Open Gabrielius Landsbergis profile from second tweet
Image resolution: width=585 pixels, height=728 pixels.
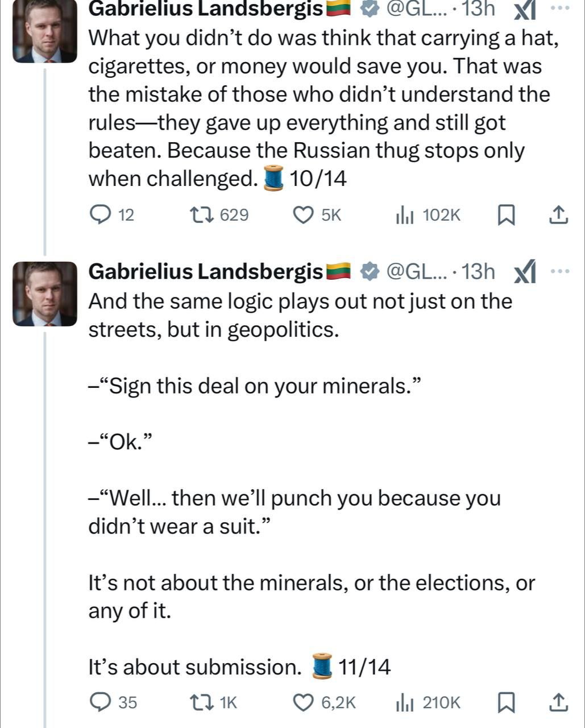[x=206, y=272]
